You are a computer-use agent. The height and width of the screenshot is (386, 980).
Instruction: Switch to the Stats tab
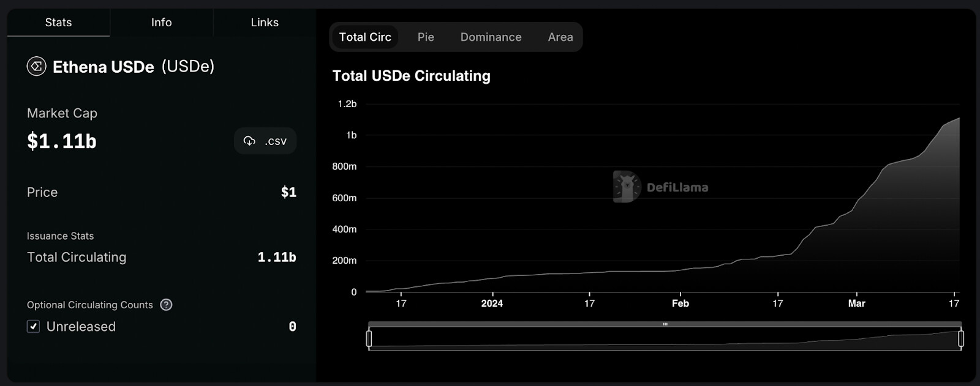coord(58,23)
